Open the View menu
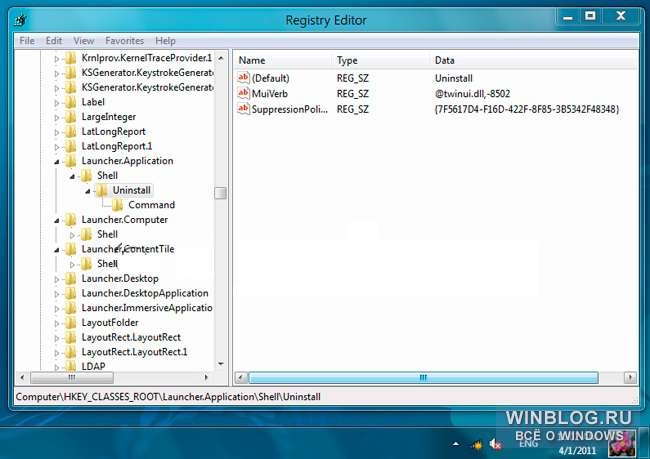Screen dimensions: 650x459 click(x=84, y=41)
